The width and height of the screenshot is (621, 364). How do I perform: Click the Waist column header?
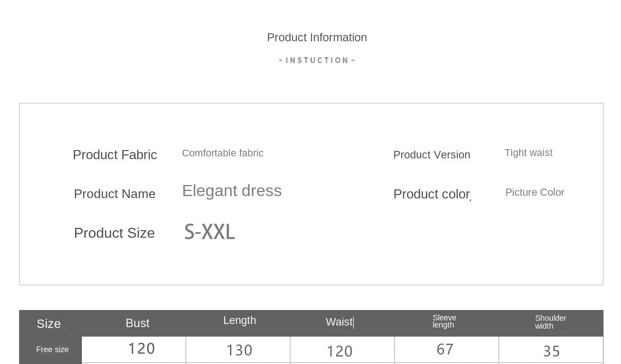coord(339,322)
